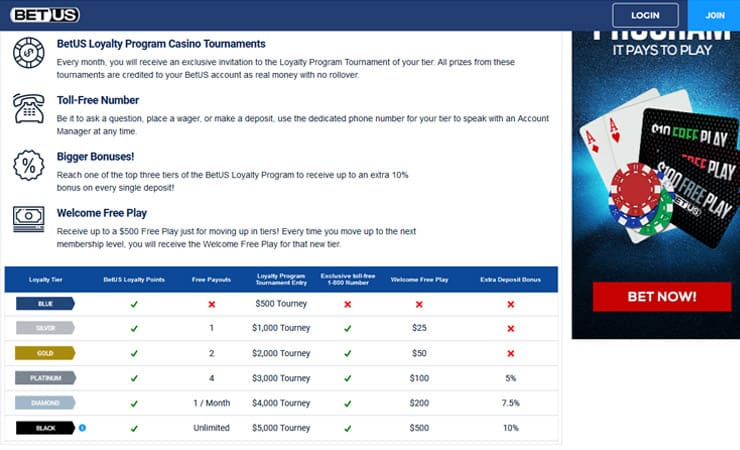Click the Unlimited free payouts cell

coord(211,428)
